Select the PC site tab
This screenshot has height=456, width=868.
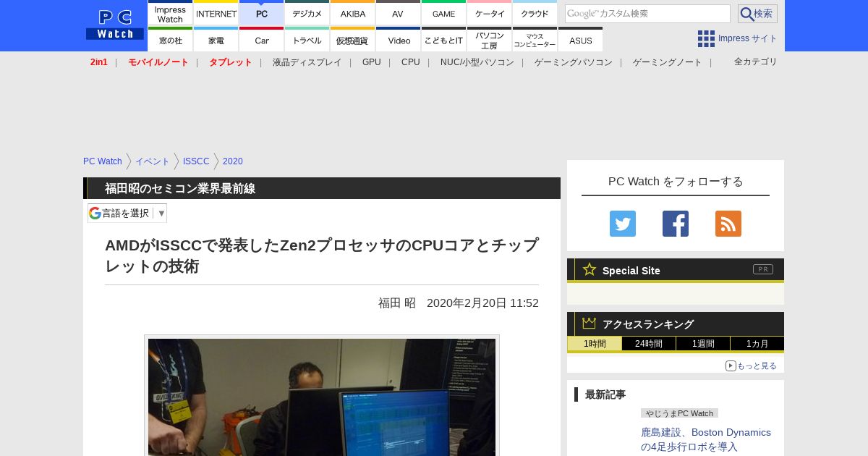click(x=262, y=13)
